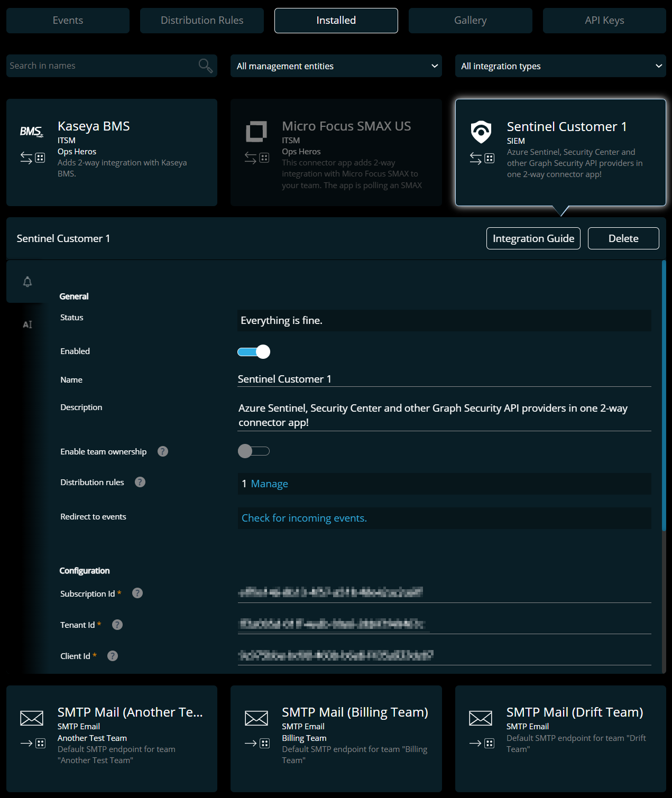
Task: Switch to the Events tab
Action: click(68, 21)
